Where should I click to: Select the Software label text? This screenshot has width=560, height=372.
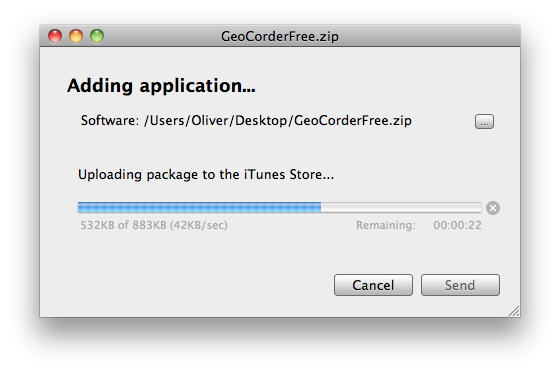point(110,120)
